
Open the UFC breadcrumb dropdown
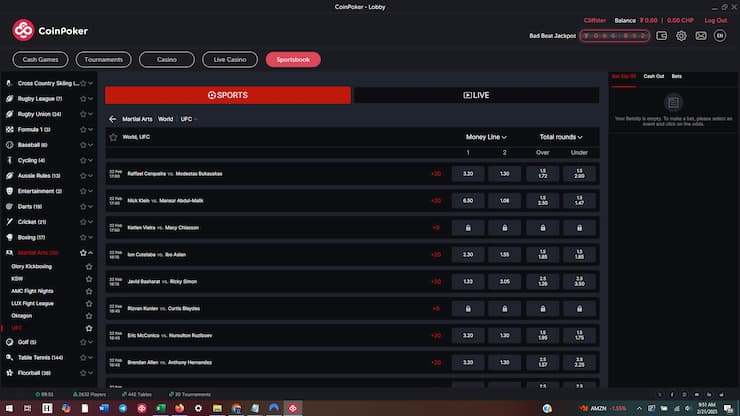pyautogui.click(x=189, y=119)
